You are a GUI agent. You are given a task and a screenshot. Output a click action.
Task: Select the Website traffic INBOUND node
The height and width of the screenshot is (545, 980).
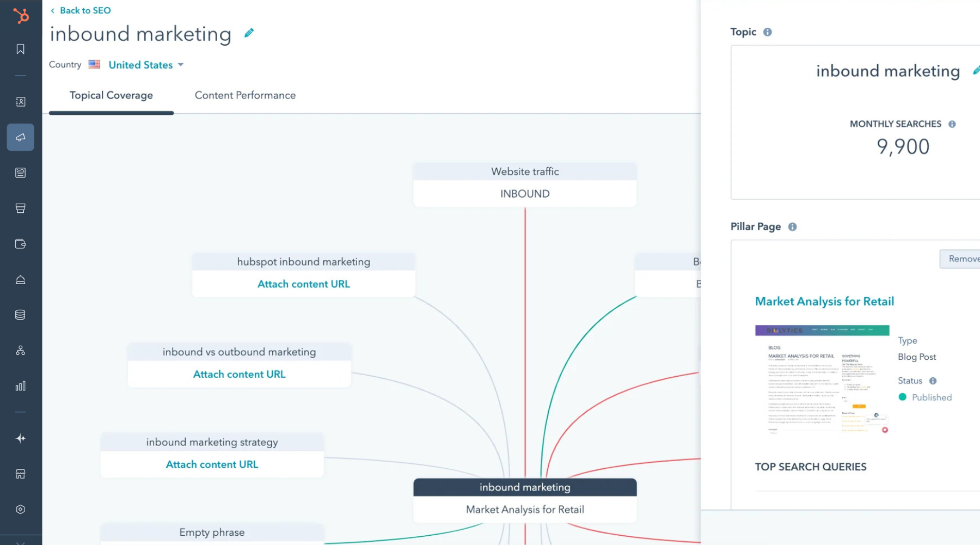click(x=524, y=184)
